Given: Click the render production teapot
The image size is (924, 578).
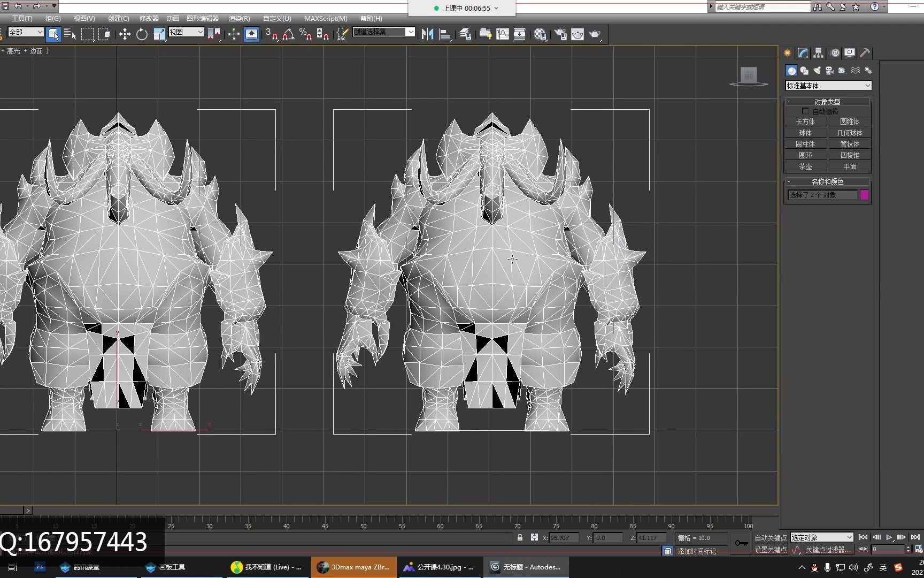Looking at the screenshot, I should click(x=595, y=34).
